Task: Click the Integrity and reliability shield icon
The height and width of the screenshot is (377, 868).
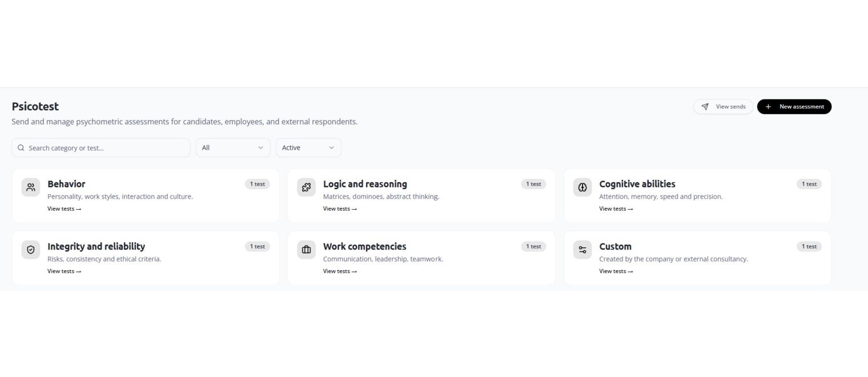Action: click(x=31, y=250)
